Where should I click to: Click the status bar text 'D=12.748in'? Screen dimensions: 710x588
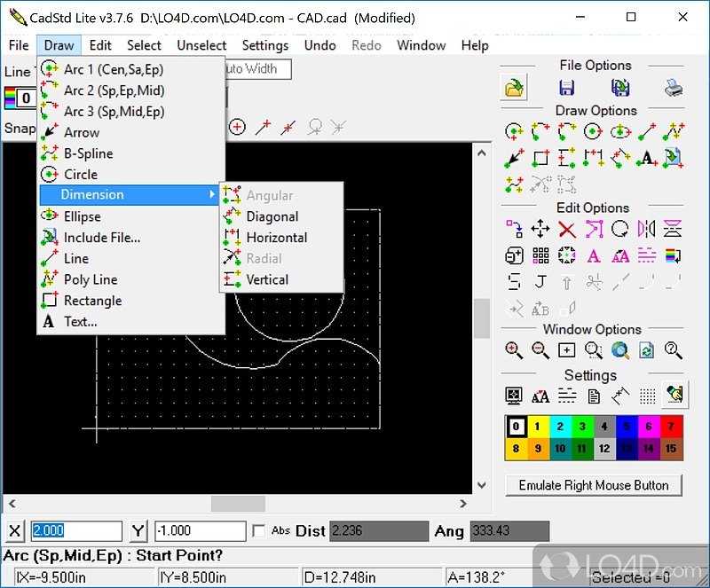tap(340, 577)
